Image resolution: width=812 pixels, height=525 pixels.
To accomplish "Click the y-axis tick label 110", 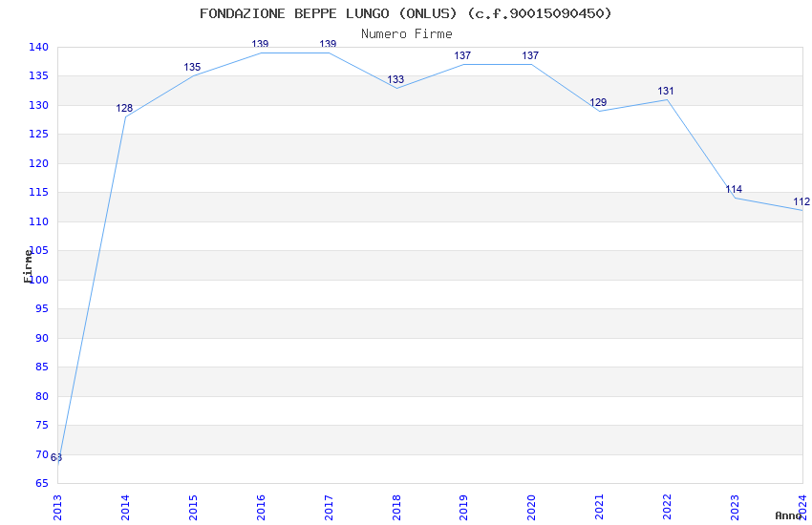I will (39, 221).
